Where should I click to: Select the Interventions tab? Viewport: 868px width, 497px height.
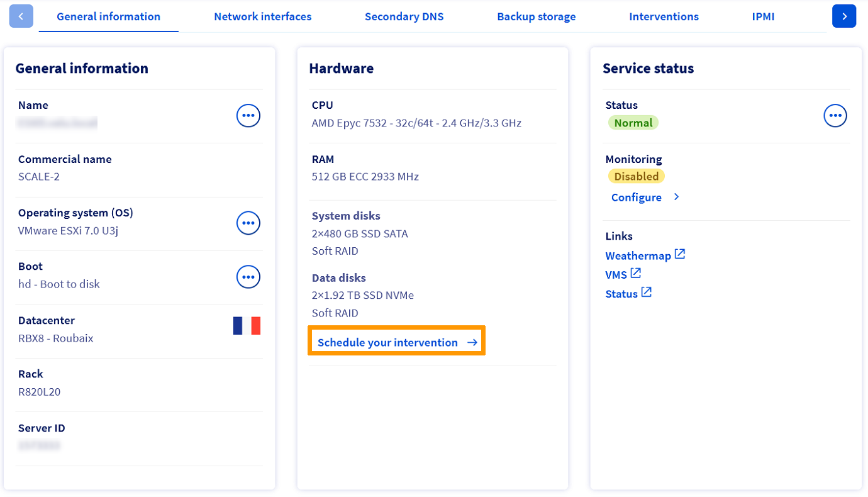click(664, 16)
